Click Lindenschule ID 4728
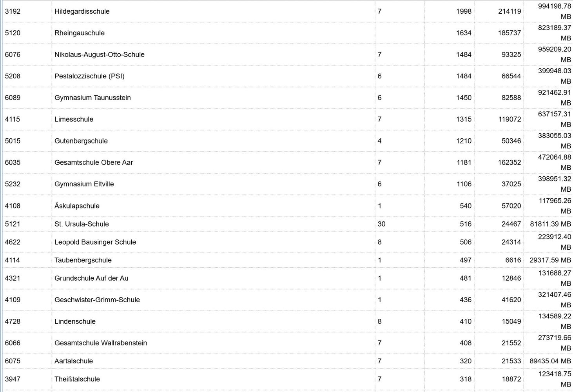 (x=13, y=321)
